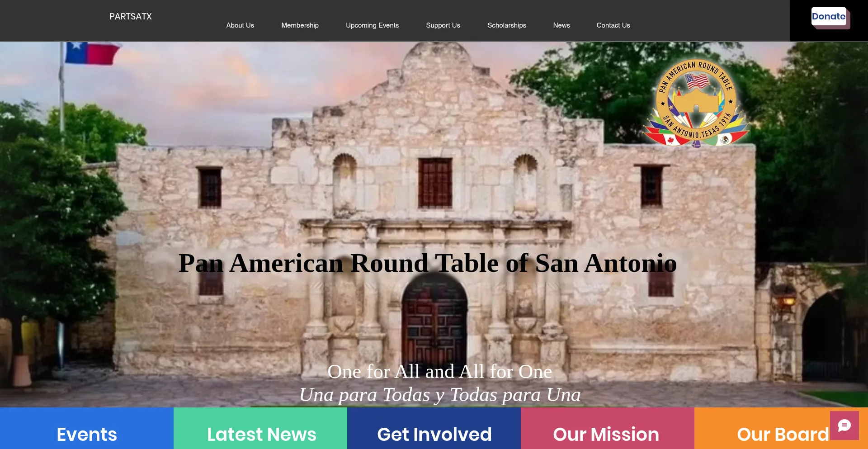Open the chat widget icon
868x449 pixels.
pyautogui.click(x=844, y=425)
